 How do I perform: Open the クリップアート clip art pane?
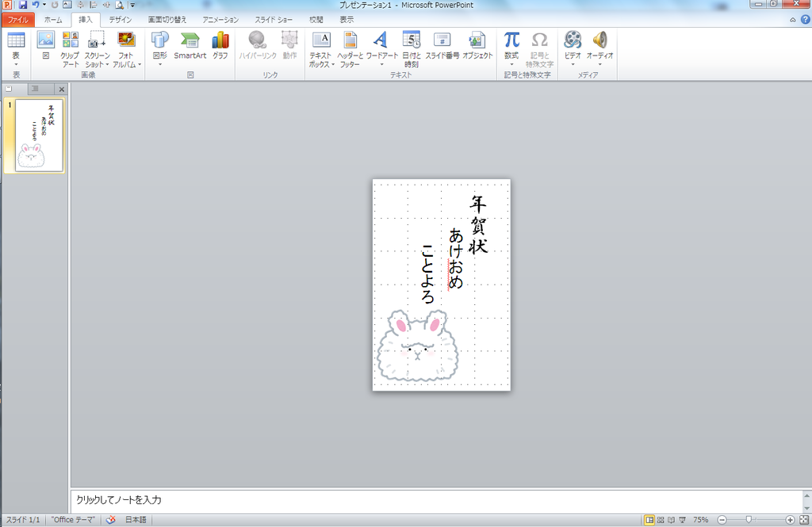70,48
